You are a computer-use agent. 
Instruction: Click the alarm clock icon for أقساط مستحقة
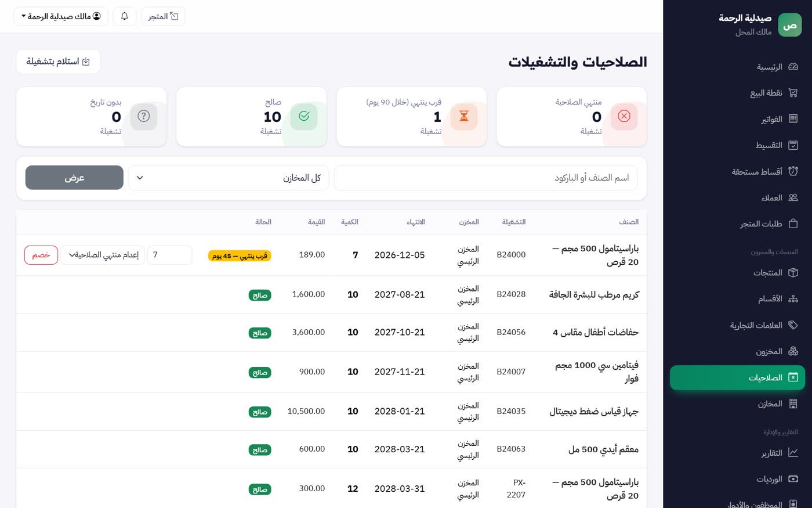tap(793, 171)
